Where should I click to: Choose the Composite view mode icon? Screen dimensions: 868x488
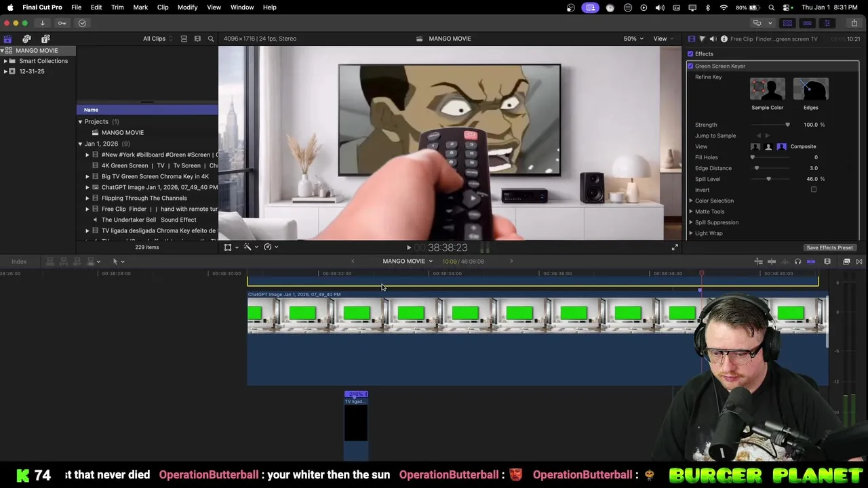[781, 146]
